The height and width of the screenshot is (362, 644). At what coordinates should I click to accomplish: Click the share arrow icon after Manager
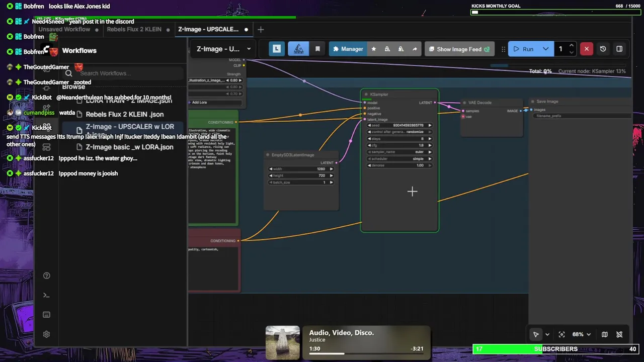(x=415, y=49)
